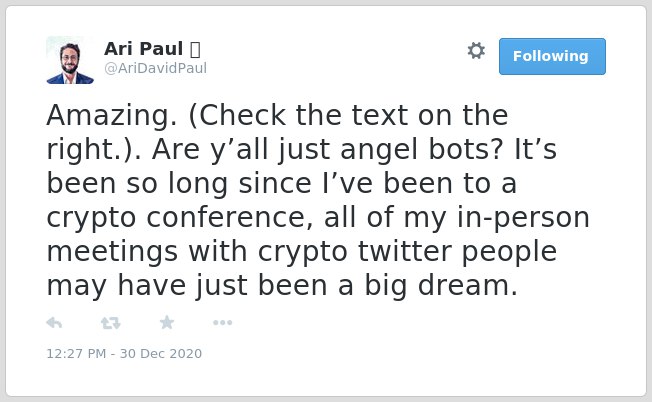Retweet this tweet using the retweet icon
652x402 pixels.
click(111, 323)
